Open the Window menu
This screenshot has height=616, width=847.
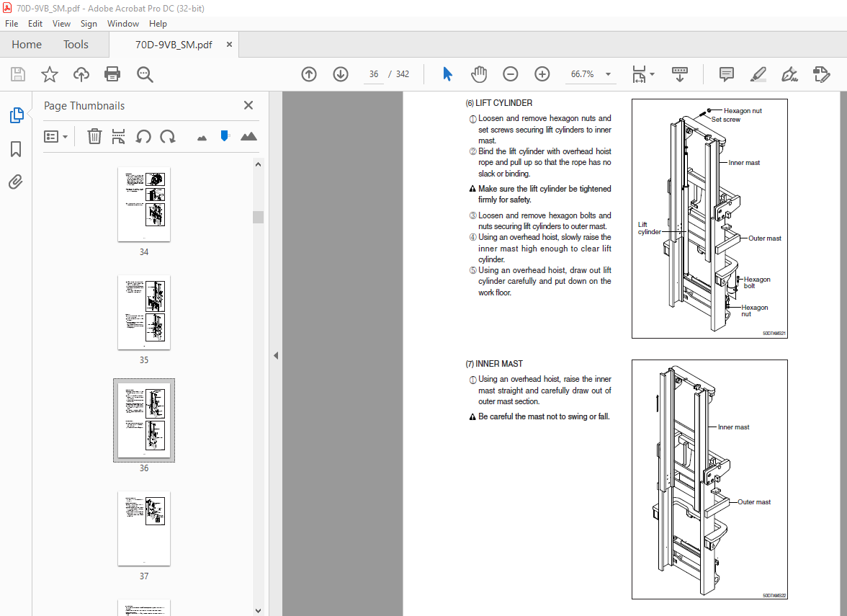pos(122,24)
